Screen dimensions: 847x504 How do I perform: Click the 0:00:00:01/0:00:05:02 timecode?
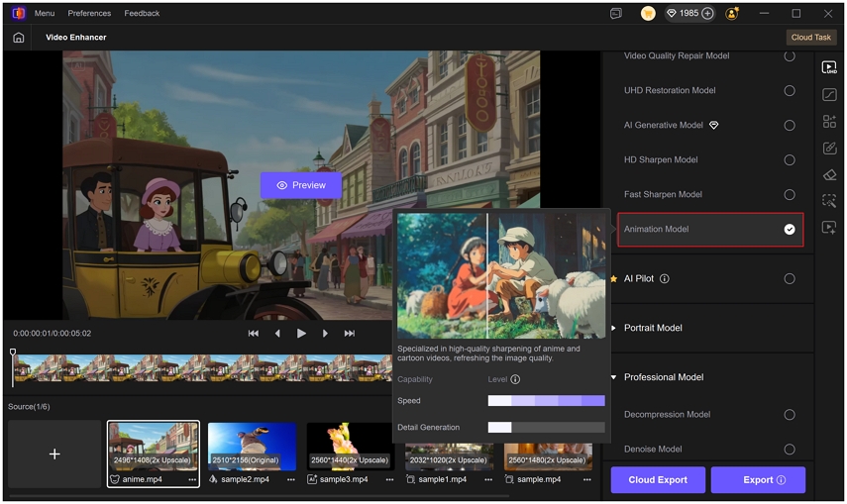tap(53, 334)
